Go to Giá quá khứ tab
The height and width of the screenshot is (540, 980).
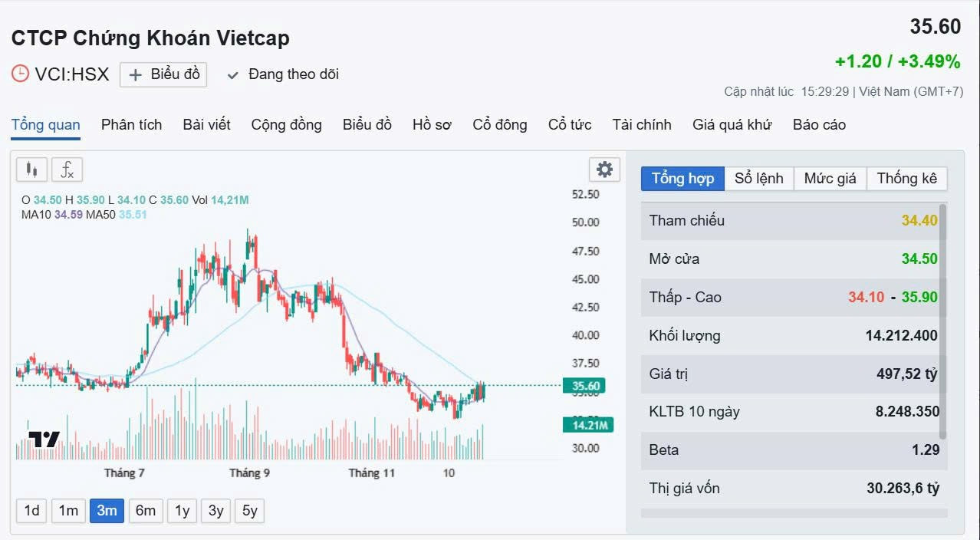(x=732, y=125)
